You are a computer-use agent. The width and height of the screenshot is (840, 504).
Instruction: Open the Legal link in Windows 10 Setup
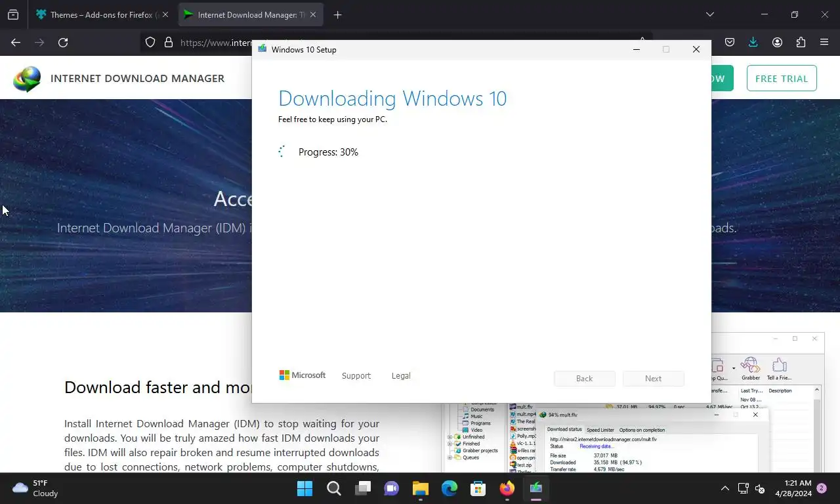coord(401,376)
